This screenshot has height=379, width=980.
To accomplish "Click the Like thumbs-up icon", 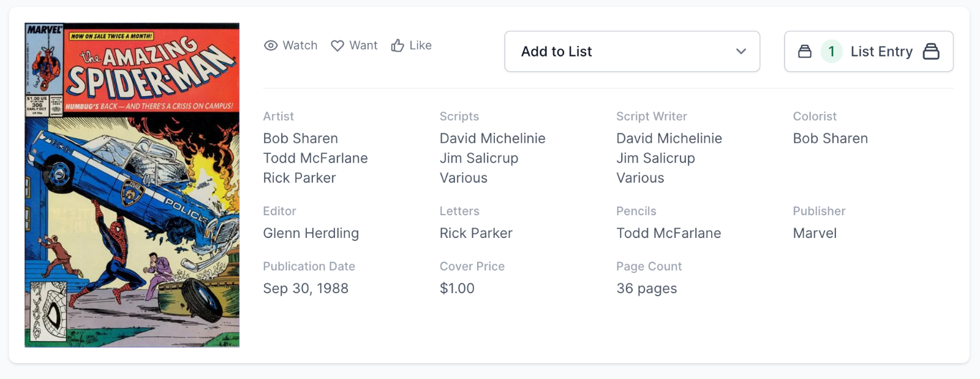I will [398, 45].
